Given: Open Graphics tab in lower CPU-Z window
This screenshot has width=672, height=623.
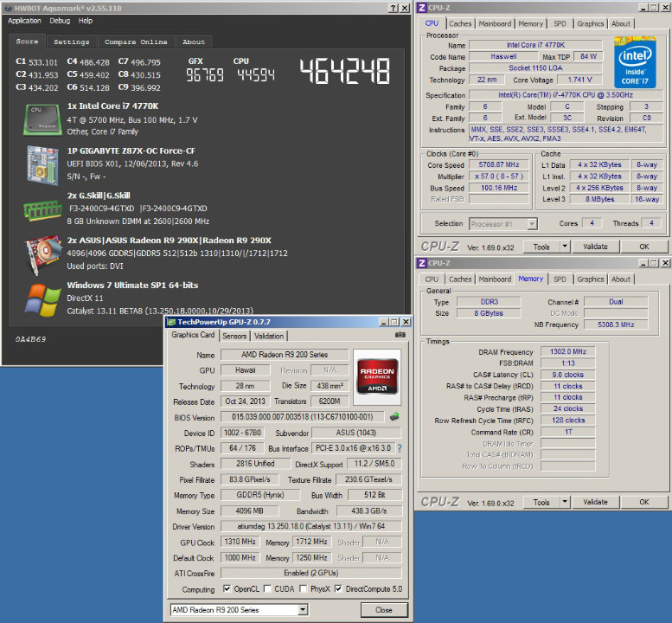Looking at the screenshot, I should (590, 279).
